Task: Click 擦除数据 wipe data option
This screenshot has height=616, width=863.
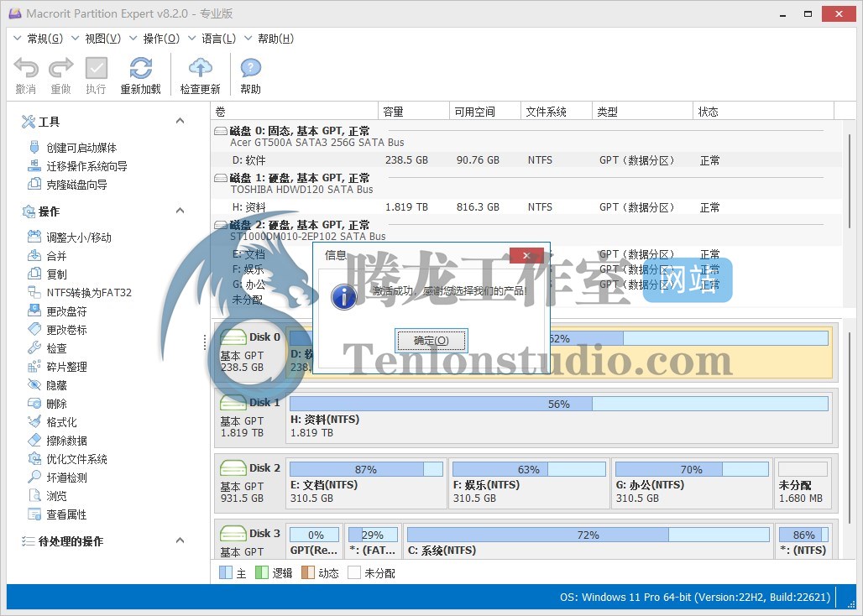Action: pyautogui.click(x=66, y=441)
